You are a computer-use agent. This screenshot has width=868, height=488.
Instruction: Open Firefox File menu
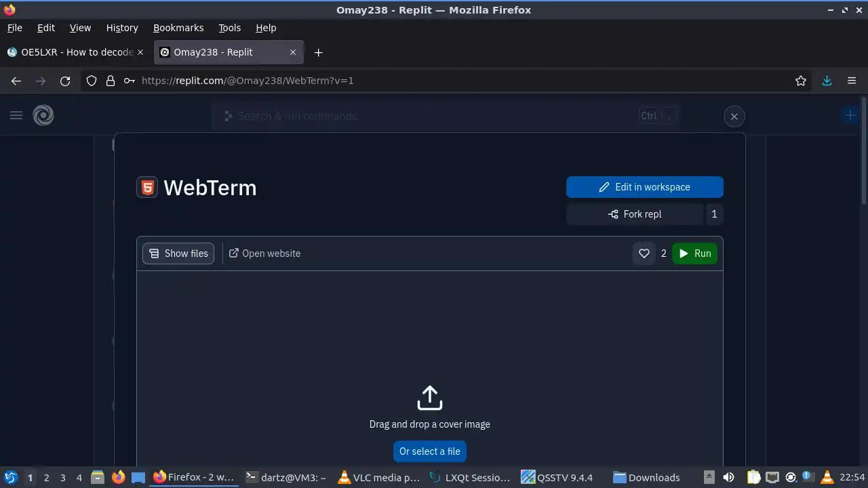[14, 28]
